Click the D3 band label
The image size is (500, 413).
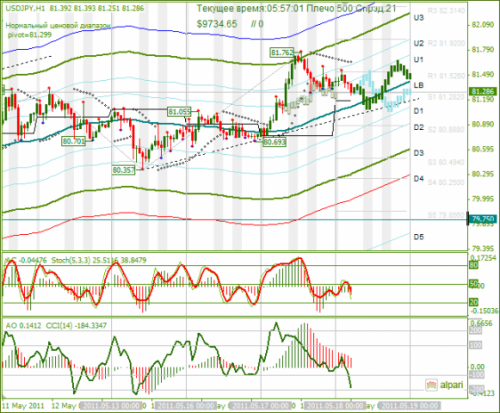click(419, 153)
